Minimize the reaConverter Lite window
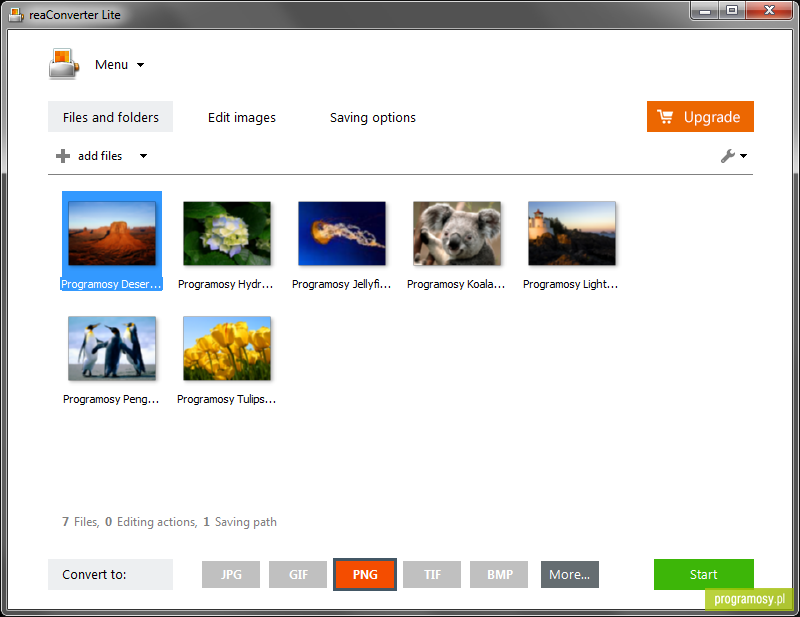Image resolution: width=800 pixels, height=617 pixels. (705, 11)
